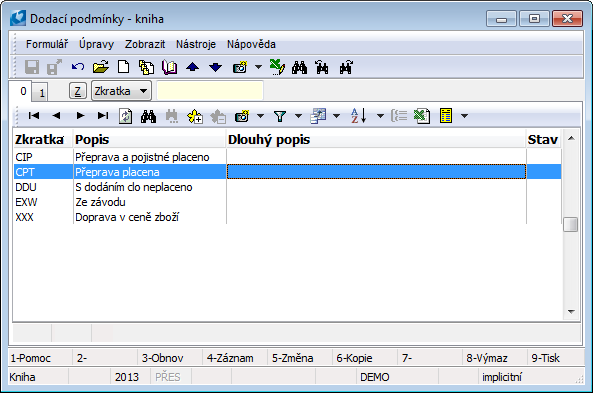The width and height of the screenshot is (593, 393).
Task: Open the Formulář menu
Action: (47, 44)
